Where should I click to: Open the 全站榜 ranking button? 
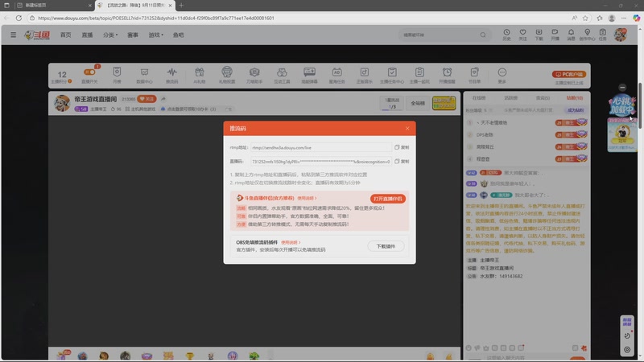(418, 104)
